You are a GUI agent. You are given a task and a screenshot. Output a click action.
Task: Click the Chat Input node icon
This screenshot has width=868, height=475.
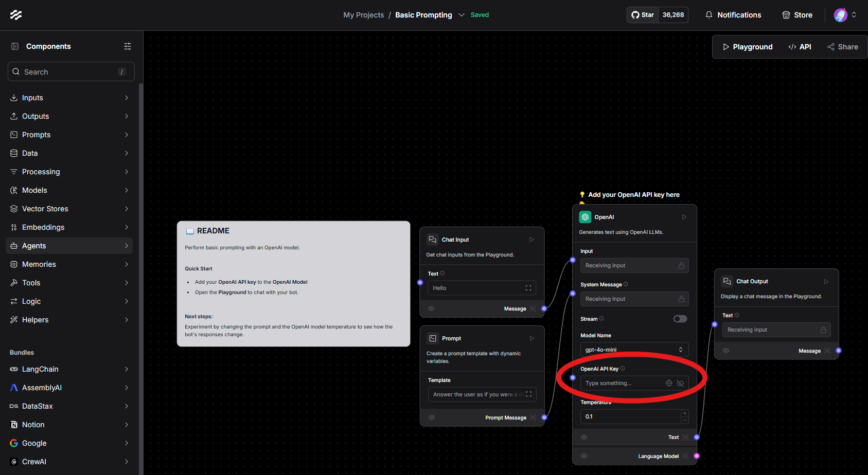coord(433,240)
